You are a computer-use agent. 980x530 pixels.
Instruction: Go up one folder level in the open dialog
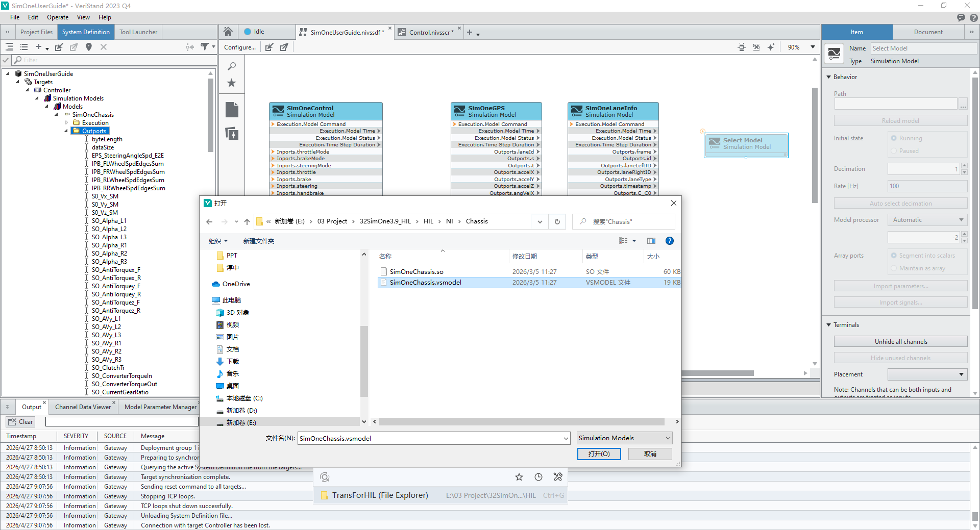[247, 221]
